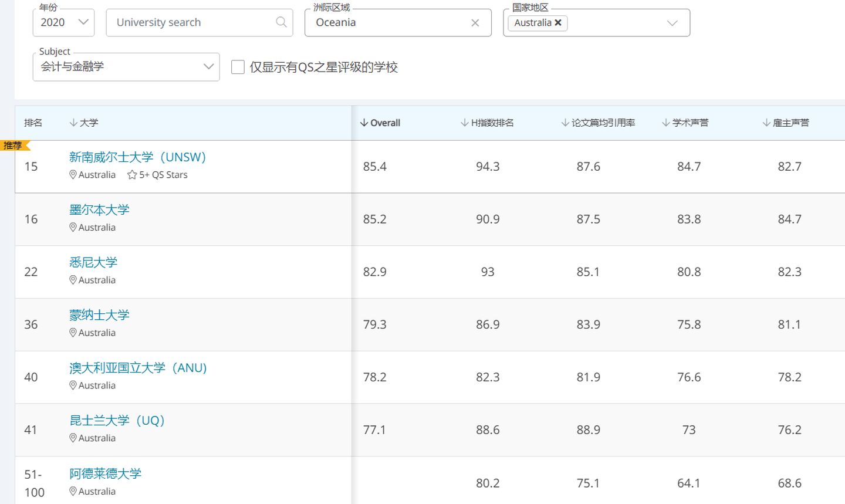Image resolution: width=845 pixels, height=504 pixels.
Task: Sort by 学术声誉 column
Action: (685, 123)
